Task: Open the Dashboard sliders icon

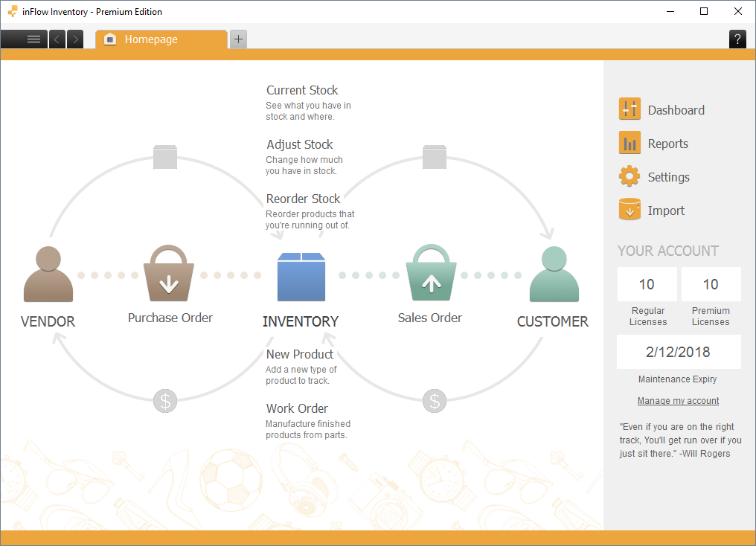Action: pos(630,109)
